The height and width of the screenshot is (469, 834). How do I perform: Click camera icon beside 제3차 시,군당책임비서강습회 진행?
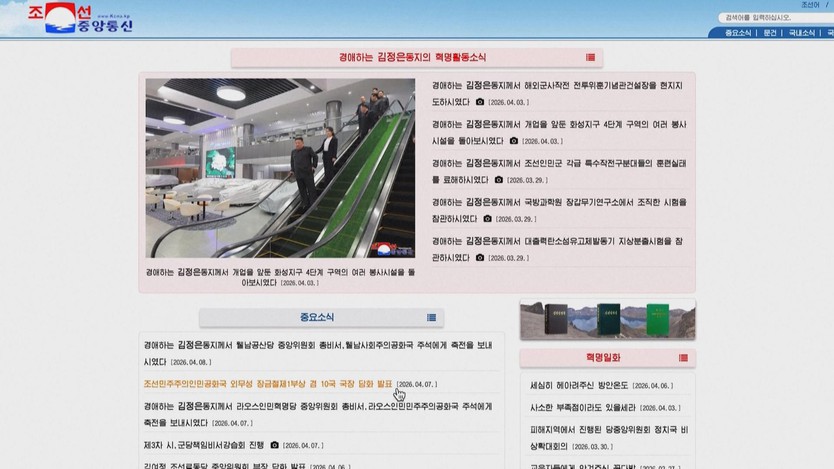coord(274,445)
